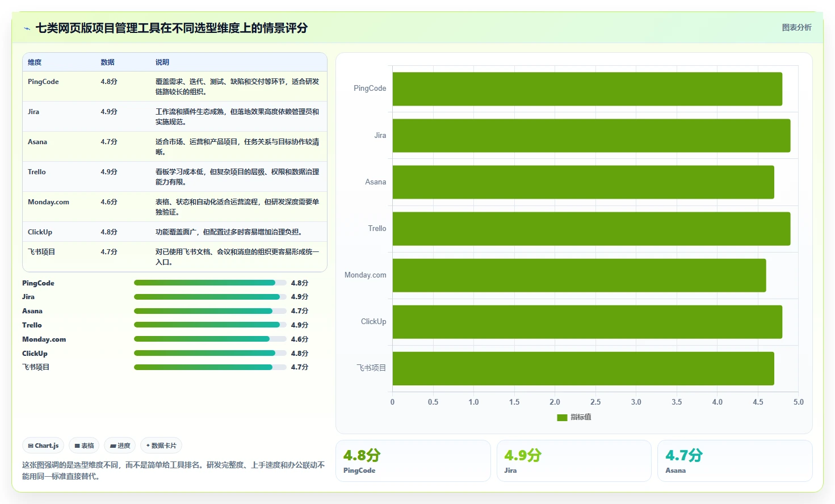835x504 pixels.
Task: Click the PingCode bar in the chart
Action: click(x=587, y=89)
